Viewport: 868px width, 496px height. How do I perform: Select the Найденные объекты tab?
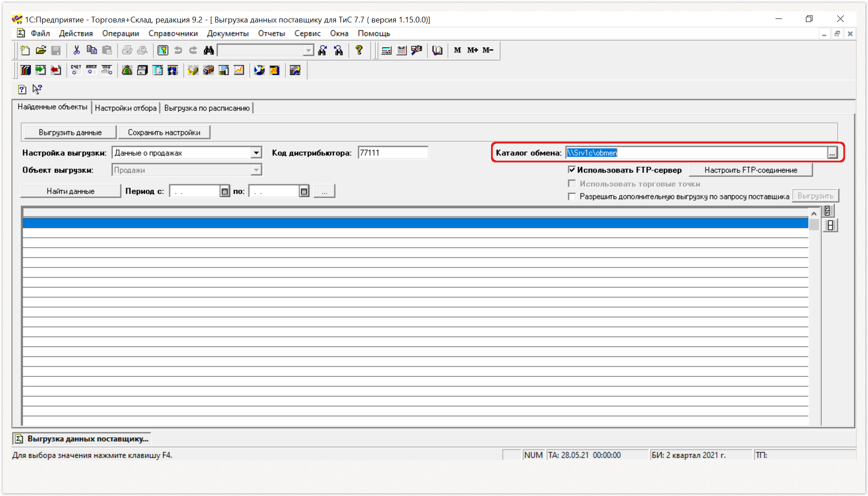pyautogui.click(x=52, y=107)
